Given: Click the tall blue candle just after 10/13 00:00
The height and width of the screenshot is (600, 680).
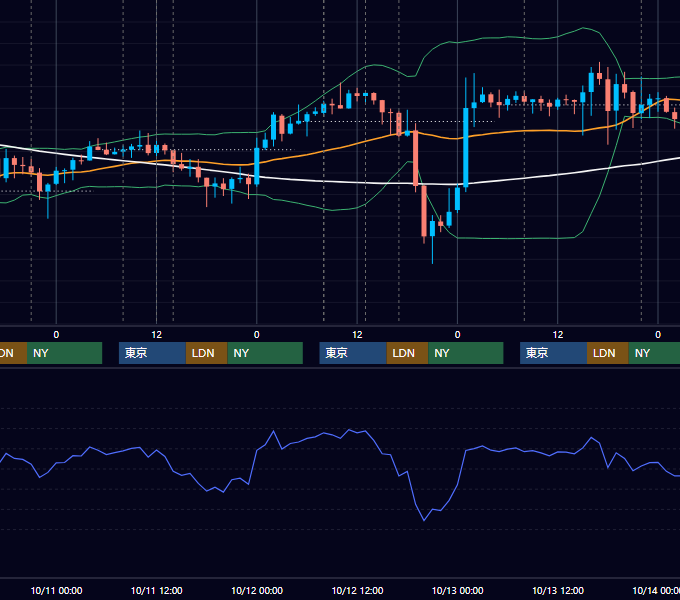Looking at the screenshot, I should point(466,147).
